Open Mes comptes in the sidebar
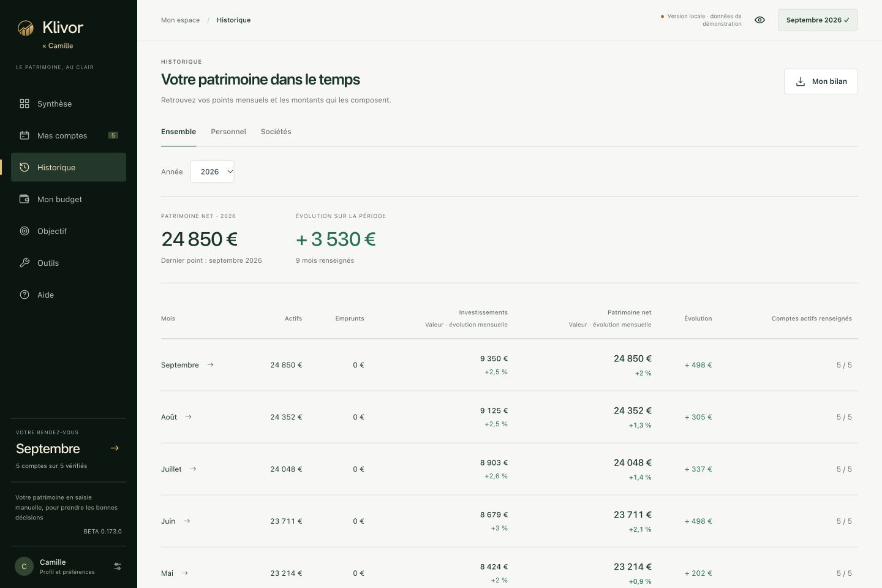Image resolution: width=882 pixels, height=588 pixels. coord(69,135)
